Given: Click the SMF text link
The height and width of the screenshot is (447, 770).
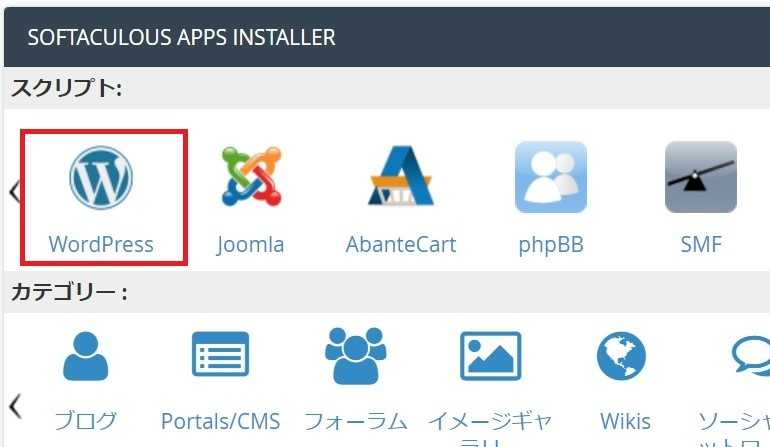Looking at the screenshot, I should point(701,244).
